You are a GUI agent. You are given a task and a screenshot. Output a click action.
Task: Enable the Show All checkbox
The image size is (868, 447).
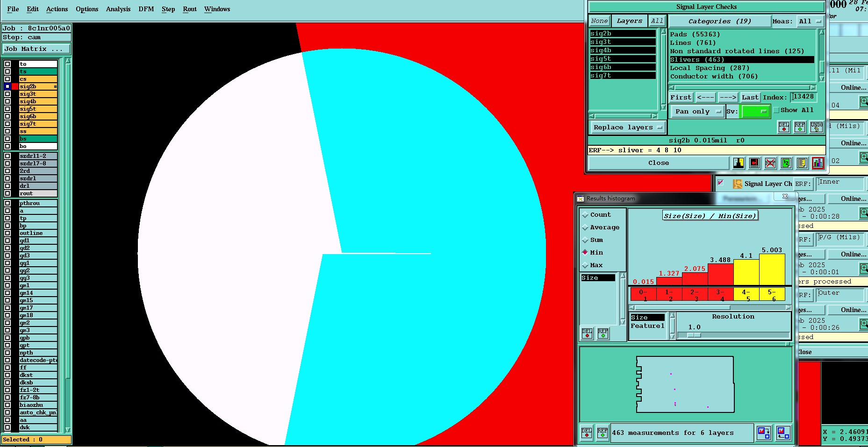[x=776, y=110]
